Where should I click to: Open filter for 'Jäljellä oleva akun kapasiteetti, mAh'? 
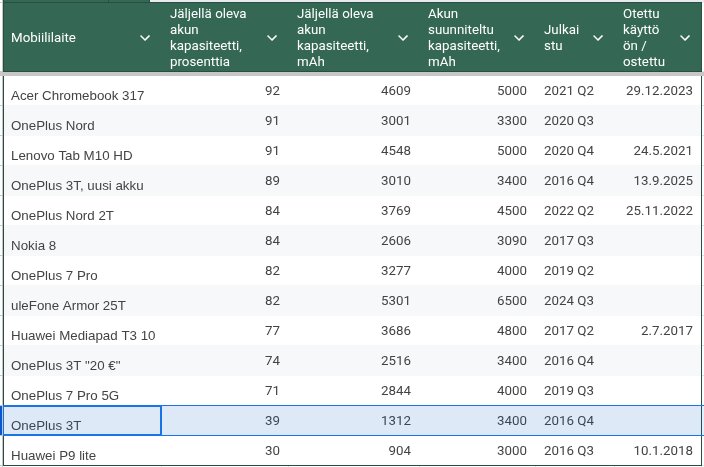point(403,37)
